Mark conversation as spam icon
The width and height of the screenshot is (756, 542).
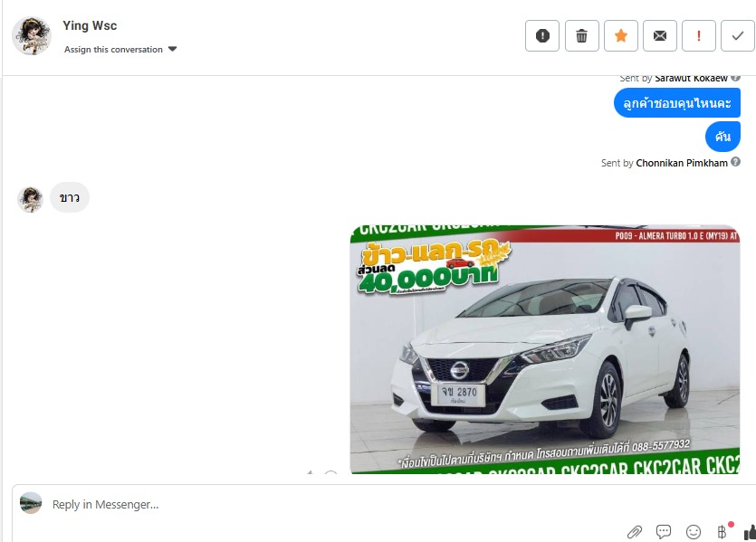[542, 35]
